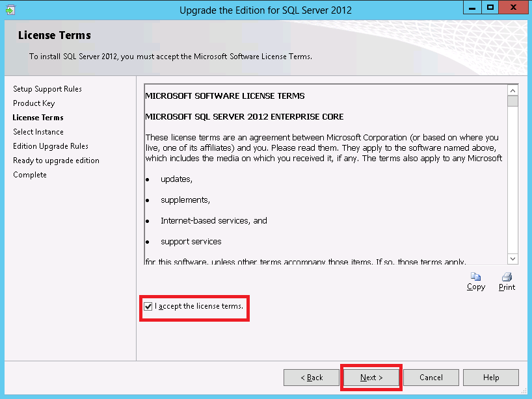
Task: Click the Next button
Action: tap(371, 378)
